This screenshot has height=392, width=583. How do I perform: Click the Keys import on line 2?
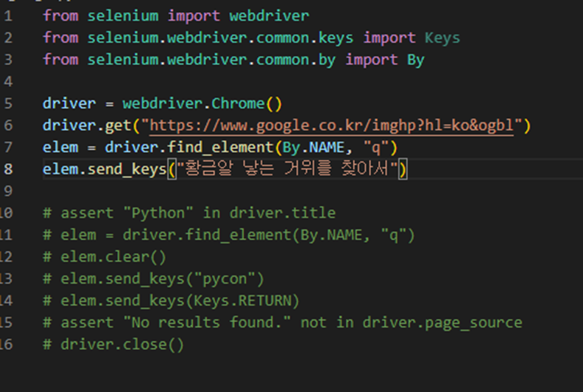point(442,38)
